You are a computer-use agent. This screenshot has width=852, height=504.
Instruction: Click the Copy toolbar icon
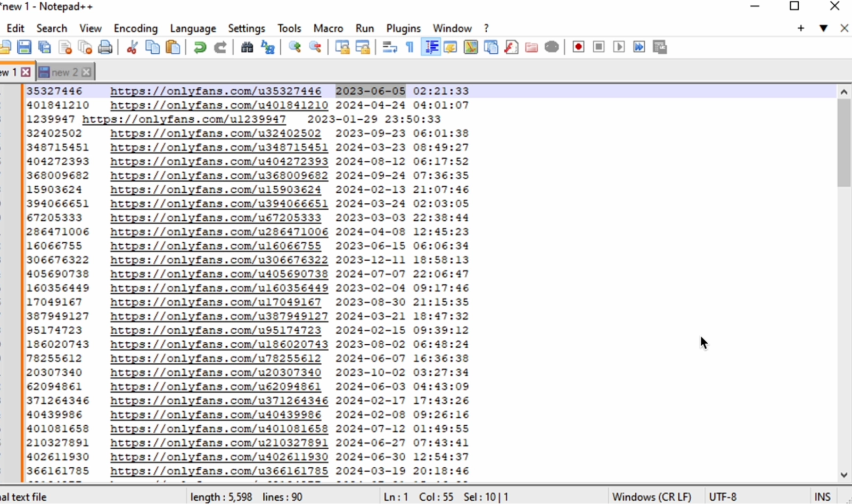[152, 47]
